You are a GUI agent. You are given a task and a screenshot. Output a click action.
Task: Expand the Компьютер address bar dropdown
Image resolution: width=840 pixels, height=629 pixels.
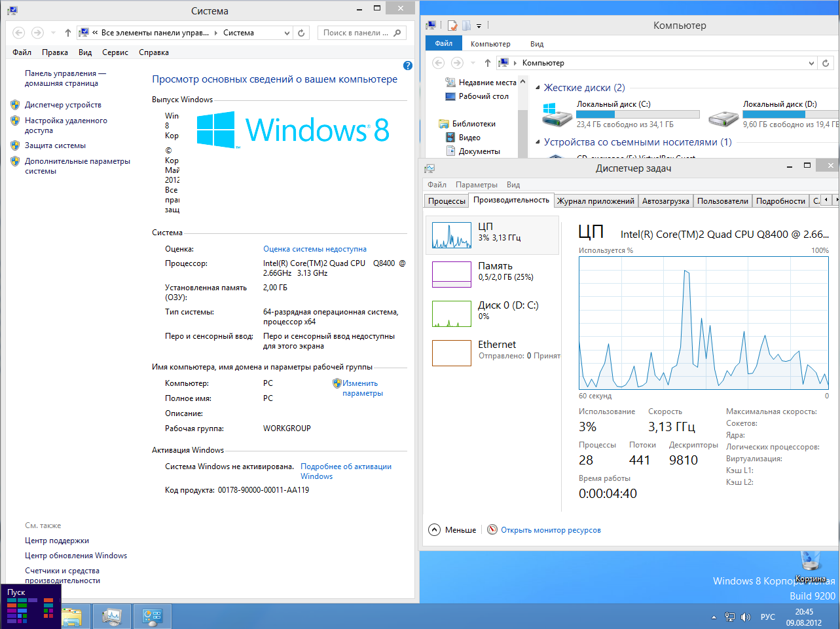click(812, 63)
